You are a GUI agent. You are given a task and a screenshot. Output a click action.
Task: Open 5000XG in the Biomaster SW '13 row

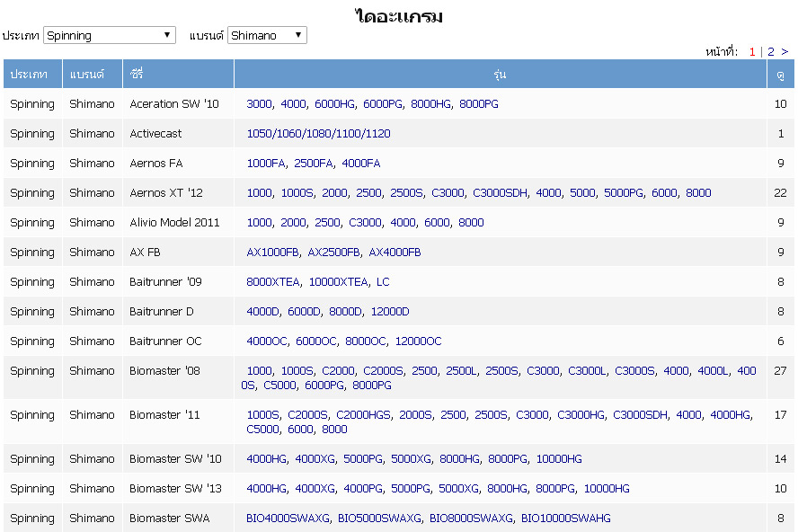pyautogui.click(x=458, y=489)
